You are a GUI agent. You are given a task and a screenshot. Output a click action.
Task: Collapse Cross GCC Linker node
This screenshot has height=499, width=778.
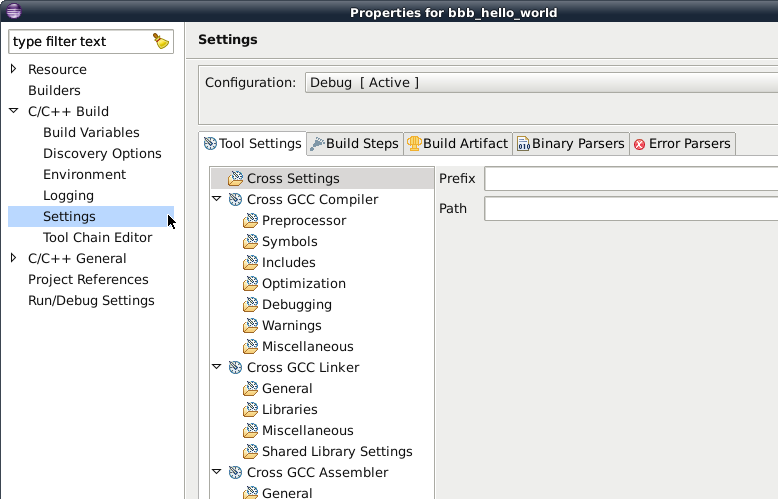click(x=216, y=367)
